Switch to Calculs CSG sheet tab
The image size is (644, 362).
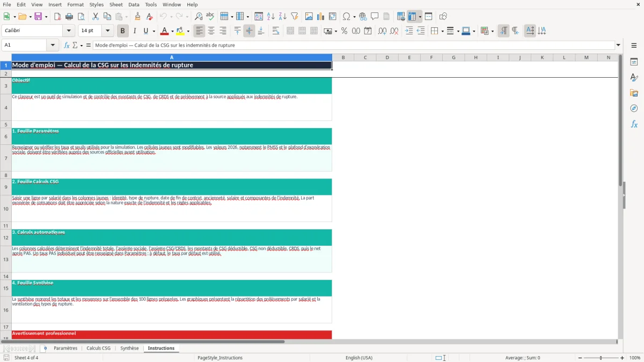coord(98,348)
